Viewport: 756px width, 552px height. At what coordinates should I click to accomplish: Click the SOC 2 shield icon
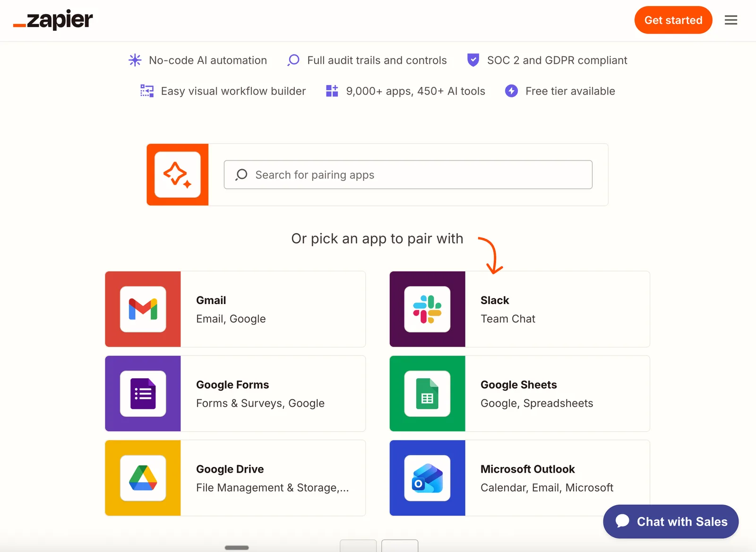(473, 60)
